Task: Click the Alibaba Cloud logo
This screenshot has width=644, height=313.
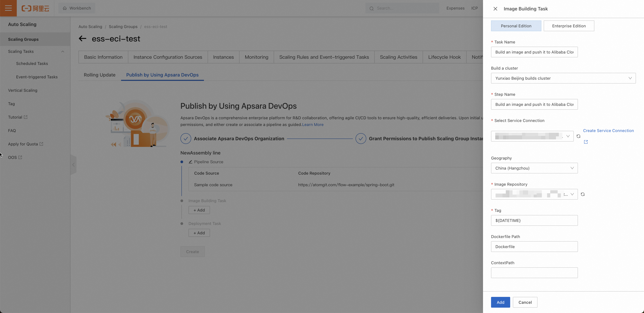Action: click(x=35, y=8)
